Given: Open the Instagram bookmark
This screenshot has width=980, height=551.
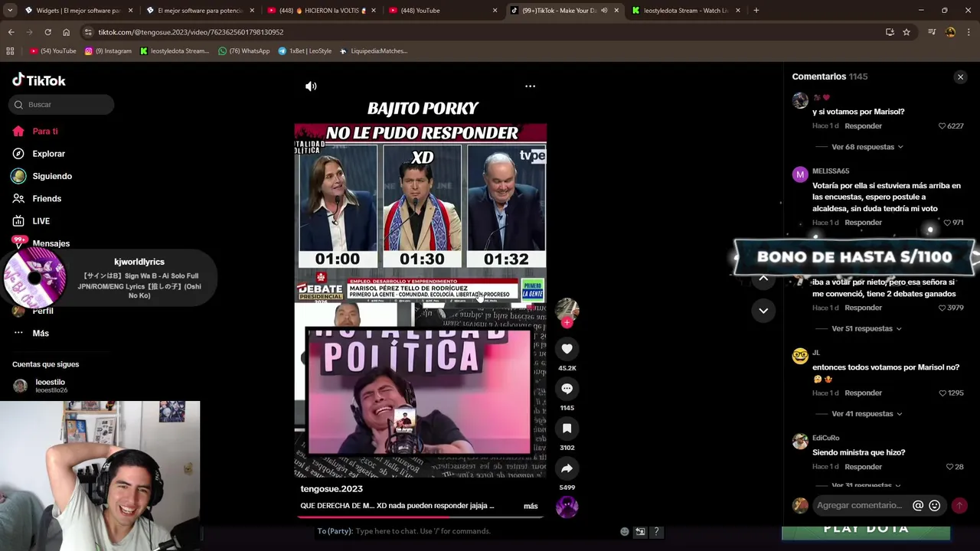Looking at the screenshot, I should (108, 51).
